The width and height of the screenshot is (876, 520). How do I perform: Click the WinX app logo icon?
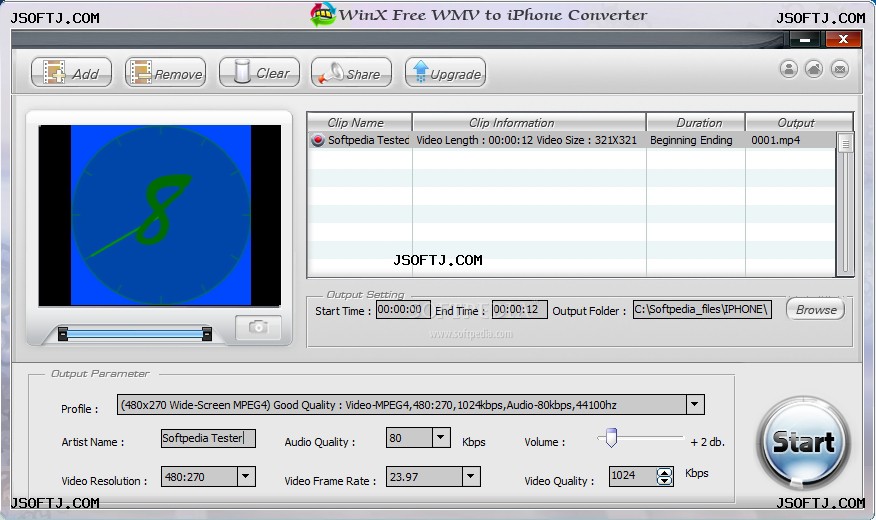tap(323, 15)
